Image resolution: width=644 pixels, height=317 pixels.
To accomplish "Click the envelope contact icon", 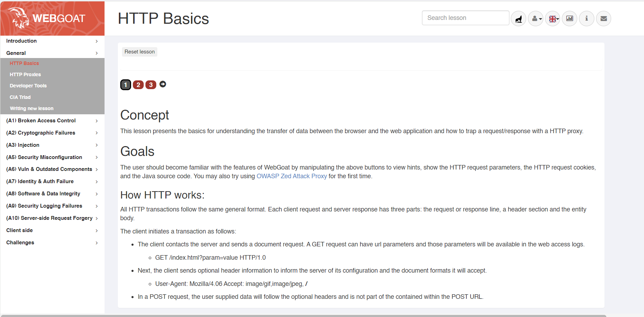I will click(603, 19).
